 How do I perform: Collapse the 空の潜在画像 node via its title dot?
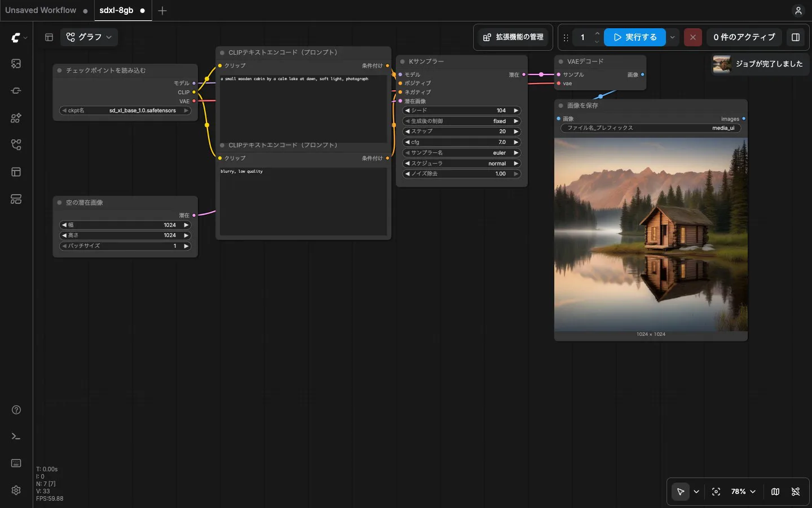click(59, 203)
